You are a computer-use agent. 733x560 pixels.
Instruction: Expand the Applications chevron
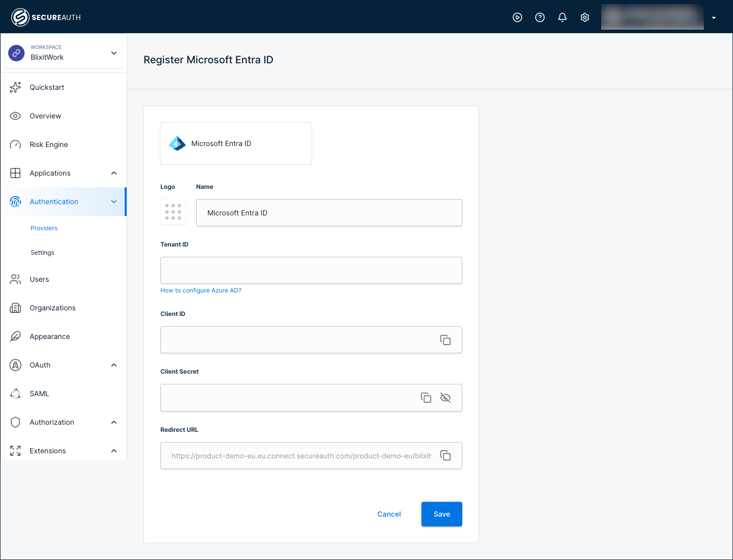point(114,173)
